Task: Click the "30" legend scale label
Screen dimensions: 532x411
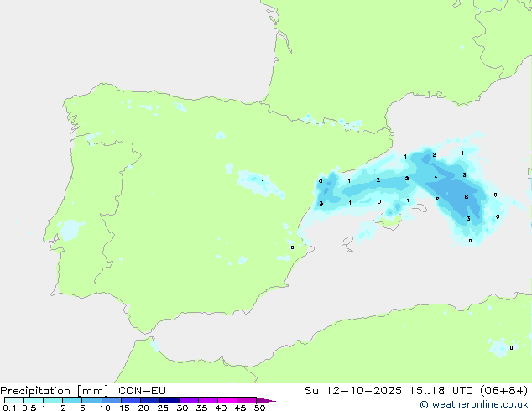Action: point(182,408)
